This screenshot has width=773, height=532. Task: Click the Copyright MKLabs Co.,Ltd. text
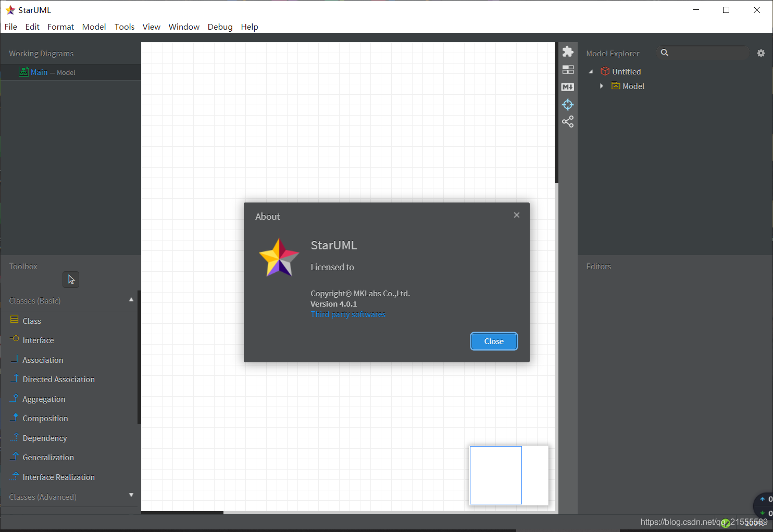coord(360,294)
